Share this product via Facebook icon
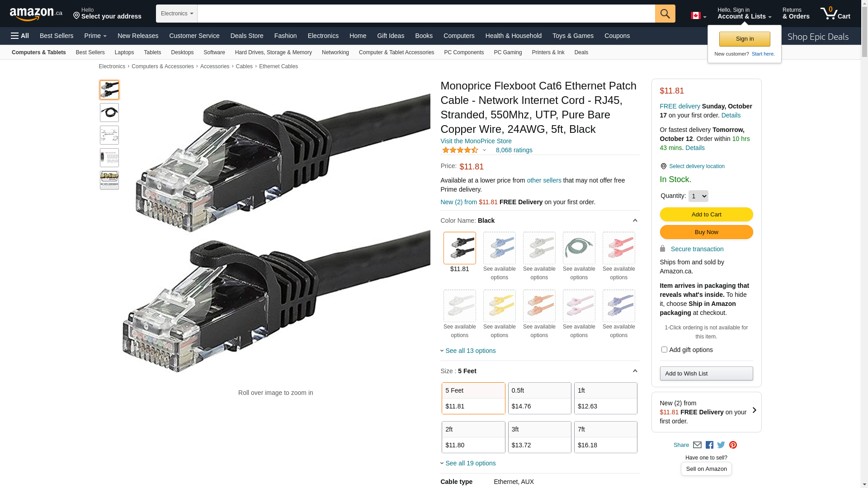This screenshot has width=868, height=488. [x=709, y=445]
